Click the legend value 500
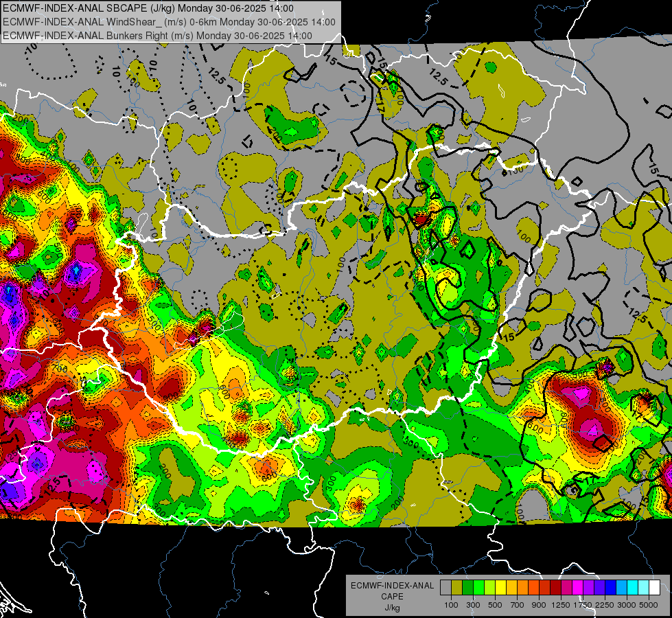The image size is (672, 618). (x=495, y=605)
